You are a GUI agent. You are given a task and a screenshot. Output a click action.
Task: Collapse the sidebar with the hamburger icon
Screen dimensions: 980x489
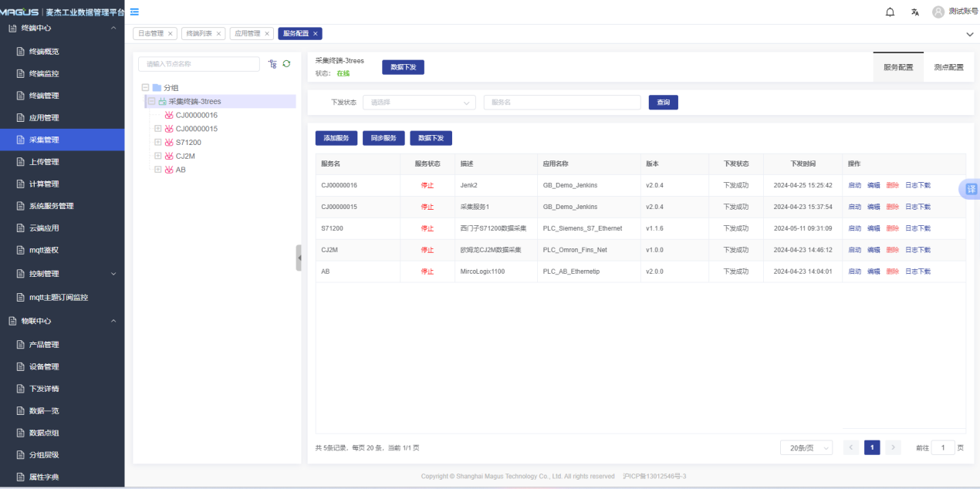pos(134,12)
